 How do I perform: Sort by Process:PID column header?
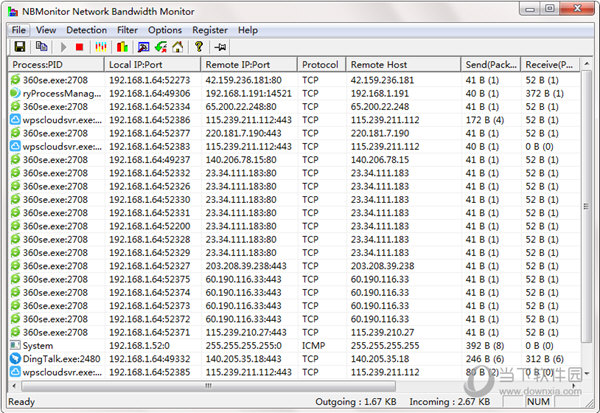(56, 64)
